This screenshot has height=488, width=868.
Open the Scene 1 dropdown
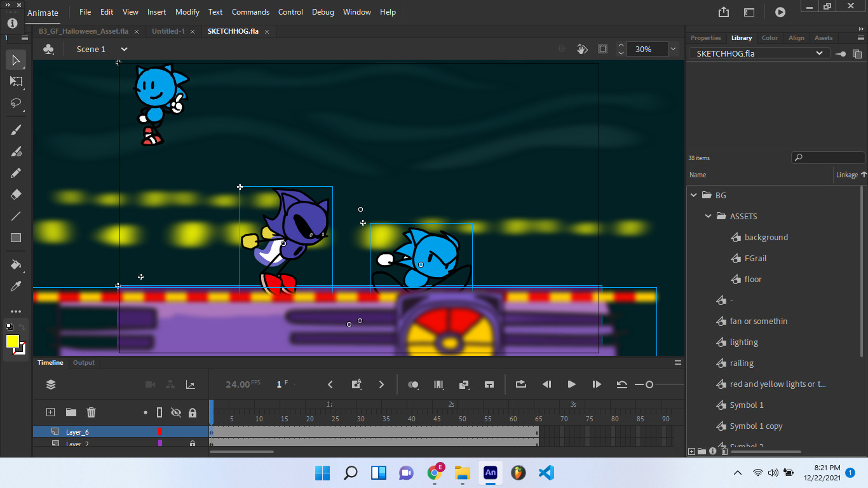[124, 49]
